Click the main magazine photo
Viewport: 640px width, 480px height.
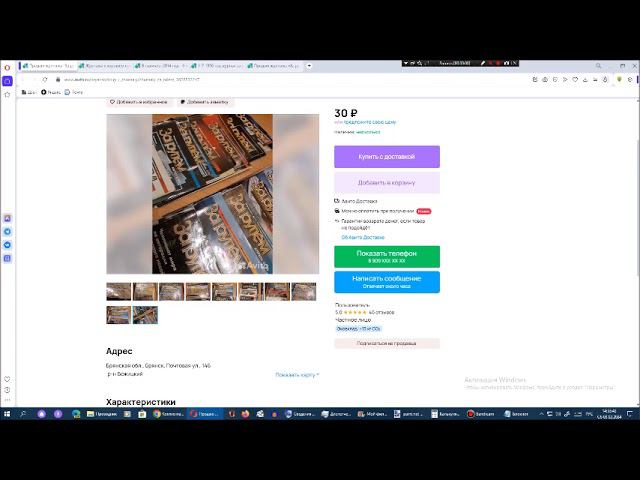(213, 194)
